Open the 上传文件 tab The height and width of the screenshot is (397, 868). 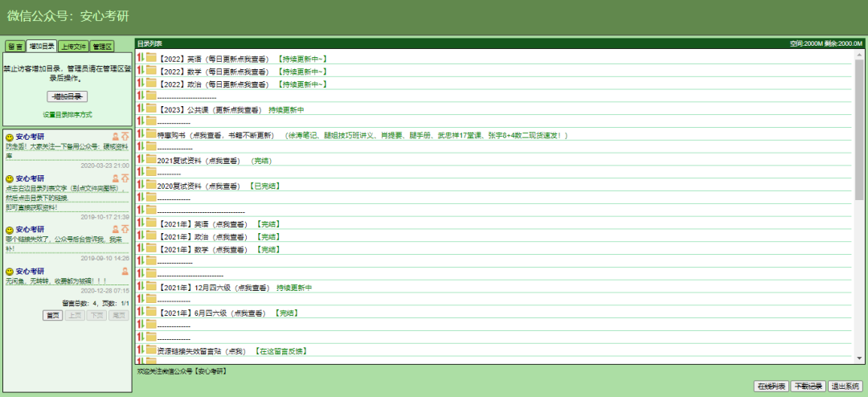pos(73,47)
